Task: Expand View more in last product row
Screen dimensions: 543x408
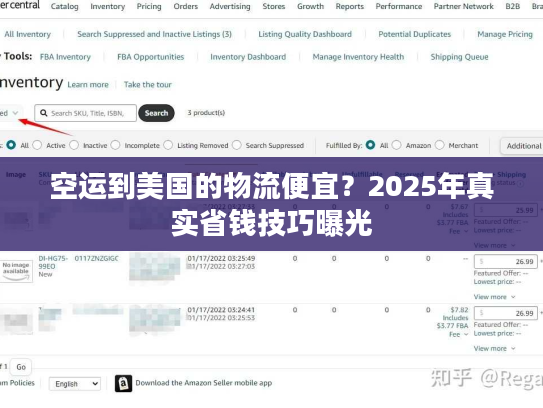Action: [494, 348]
